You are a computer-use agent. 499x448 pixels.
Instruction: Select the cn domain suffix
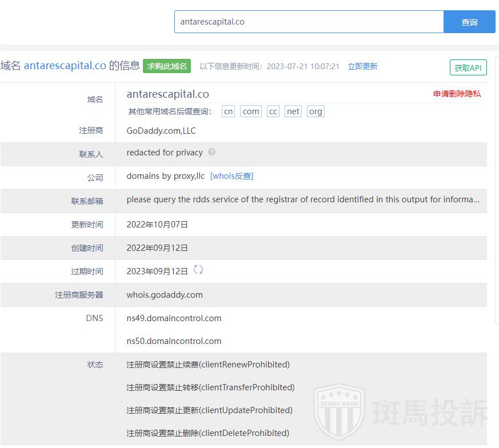[228, 111]
